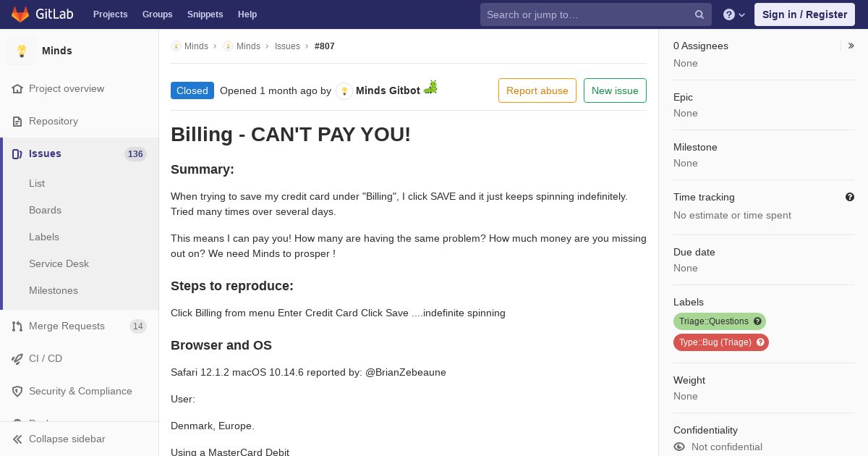Click the Report abuse button
Image resolution: width=868 pixels, height=456 pixels.
click(x=537, y=90)
